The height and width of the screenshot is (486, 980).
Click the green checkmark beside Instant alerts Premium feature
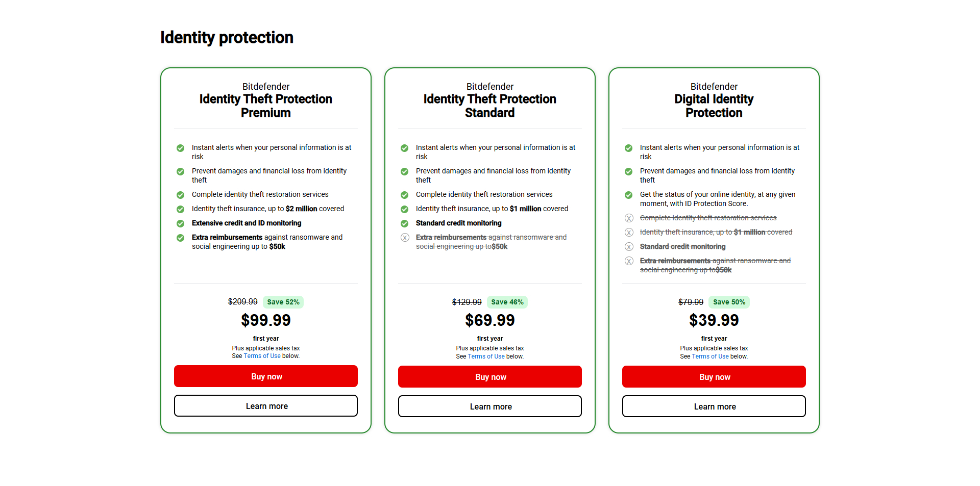point(180,148)
